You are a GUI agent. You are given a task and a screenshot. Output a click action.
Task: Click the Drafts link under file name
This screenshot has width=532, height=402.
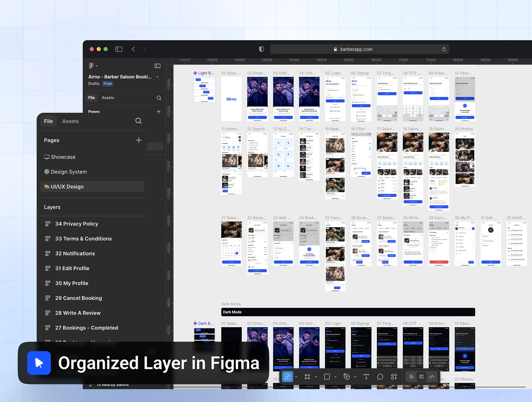pyautogui.click(x=94, y=84)
